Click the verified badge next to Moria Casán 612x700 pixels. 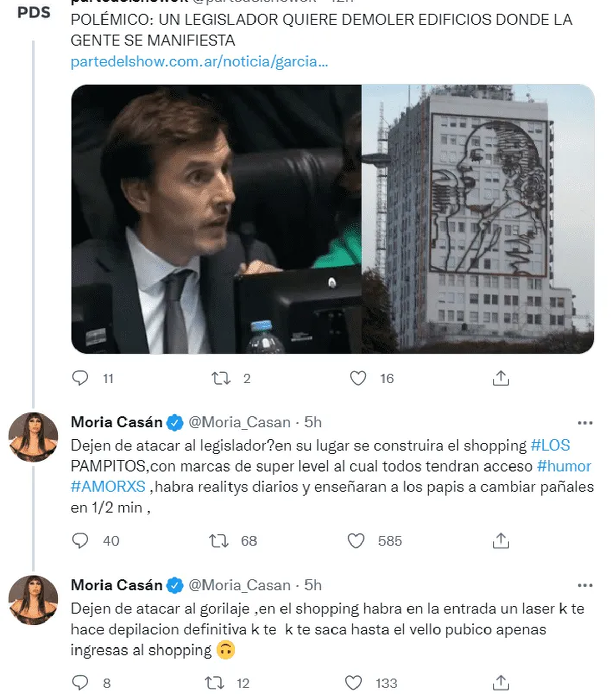[174, 422]
